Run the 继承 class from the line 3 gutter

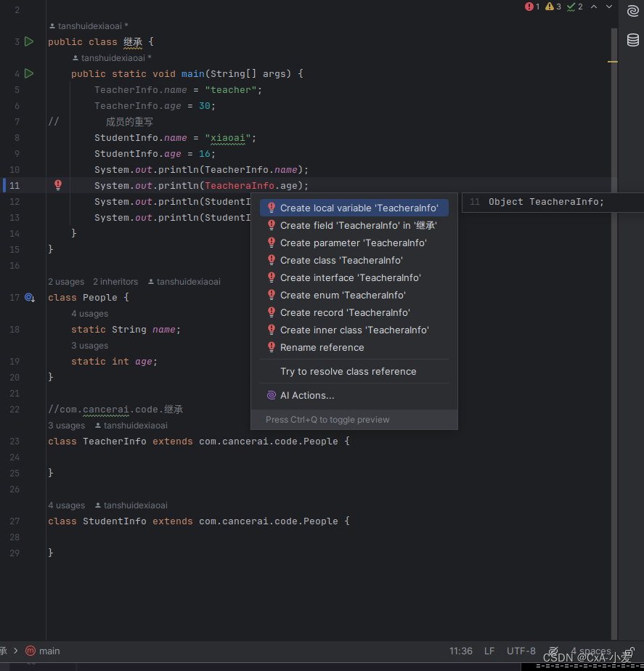point(29,41)
